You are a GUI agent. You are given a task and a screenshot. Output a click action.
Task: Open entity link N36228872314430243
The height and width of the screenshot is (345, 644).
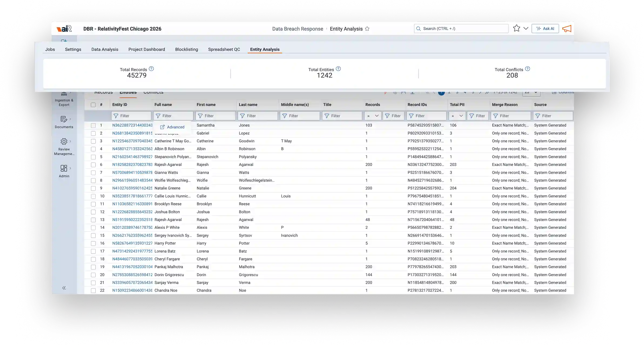coord(132,125)
